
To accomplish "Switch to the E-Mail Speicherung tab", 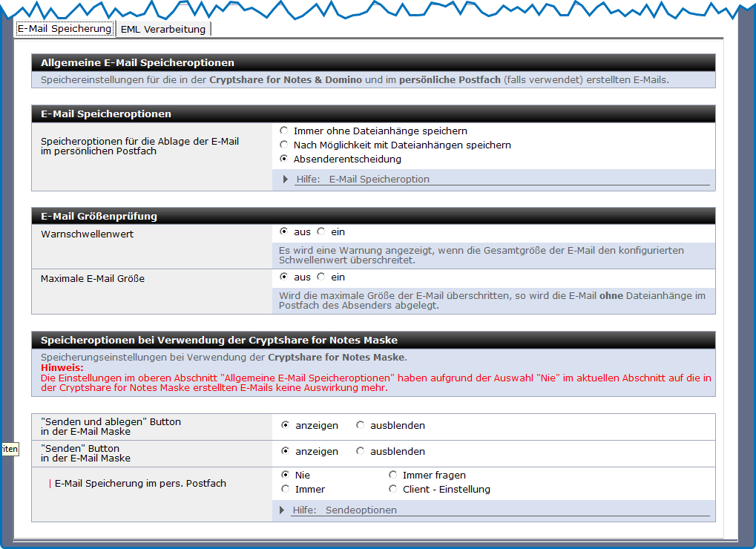I will coord(65,29).
